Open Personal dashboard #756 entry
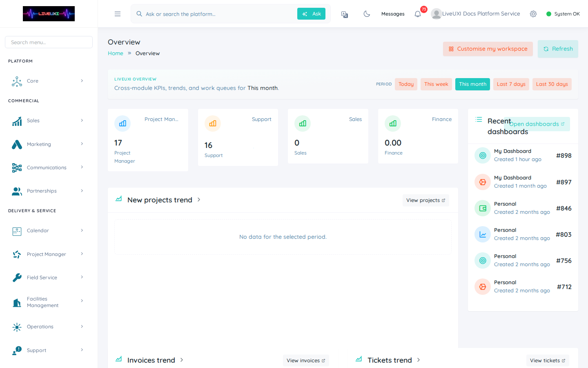This screenshot has width=588, height=368. pos(523,260)
